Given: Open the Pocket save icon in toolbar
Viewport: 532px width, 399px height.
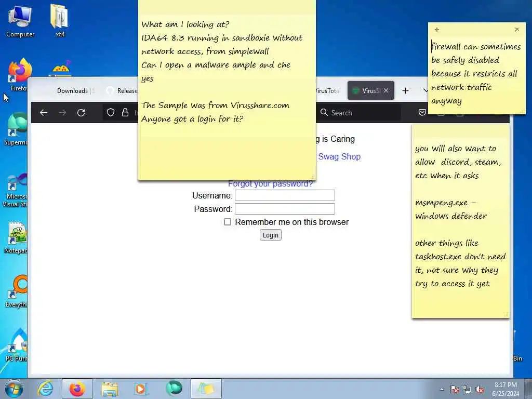Looking at the screenshot, I should tap(422, 113).
